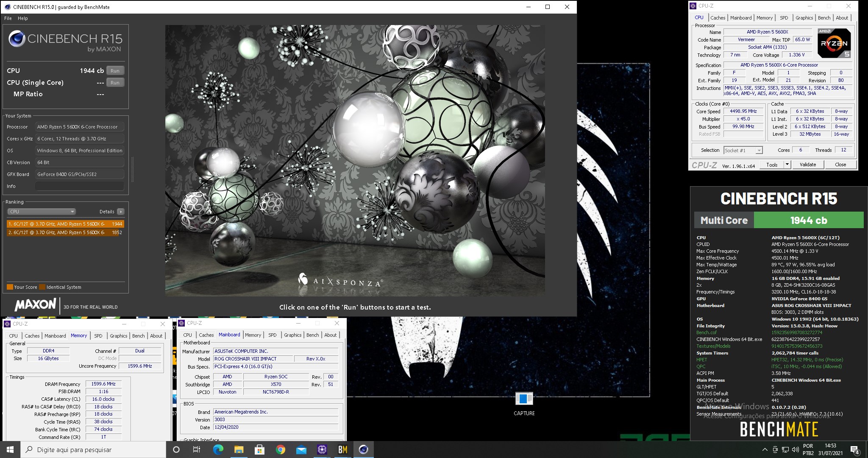The width and height of the screenshot is (868, 458).
Task: Expand the Ranking CPU dropdown
Action: pos(42,212)
